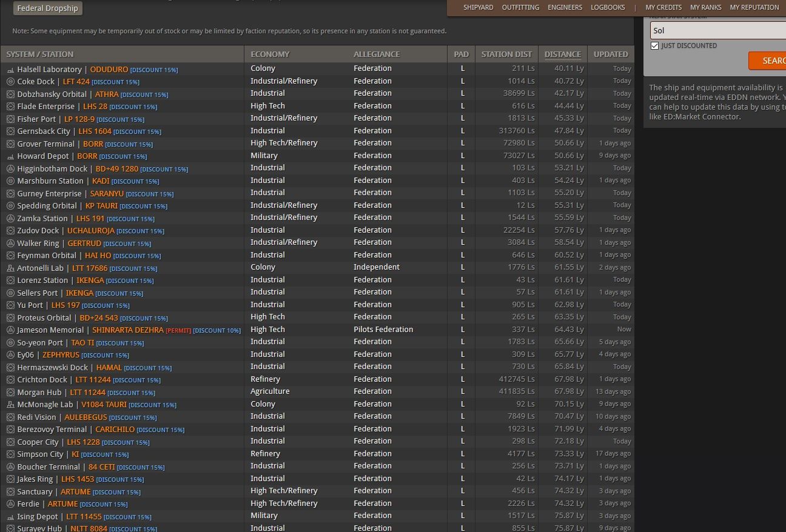This screenshot has width=786, height=532.
Task: Open My Credits in top navigation
Action: [663, 7]
